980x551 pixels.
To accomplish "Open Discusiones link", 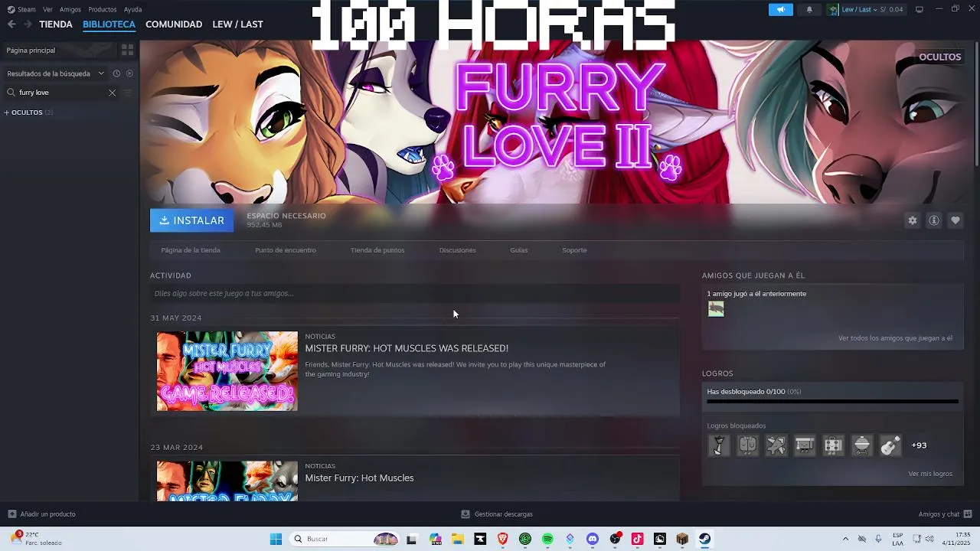I will [x=458, y=250].
